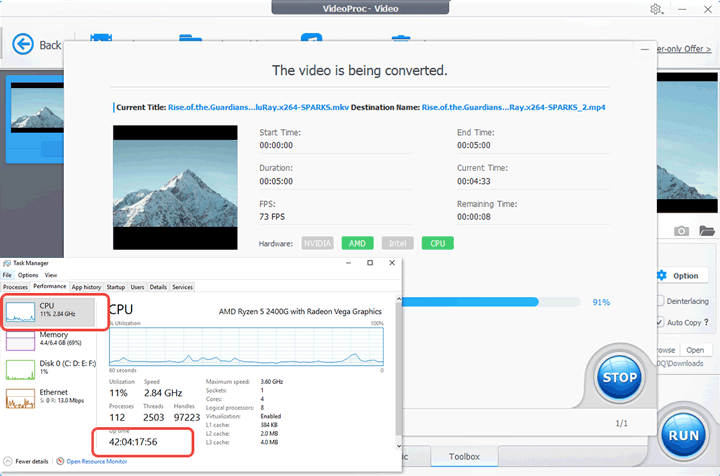720x476 pixels.
Task: Enable the Deinterlacing checkbox
Action: pos(660,301)
